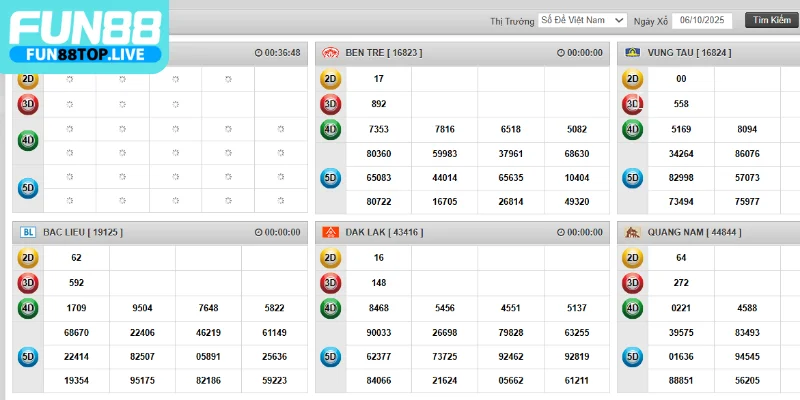Click the Bac Lieu BL logo icon
This screenshot has width=800, height=400.
(x=28, y=232)
